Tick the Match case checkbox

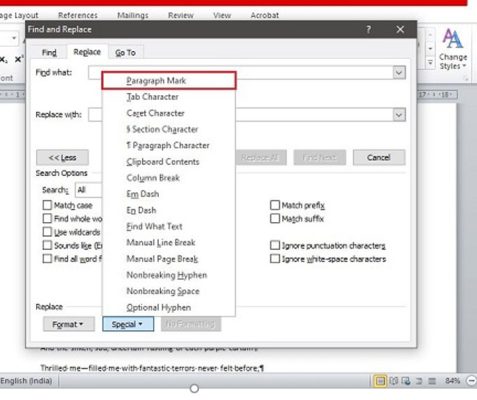tap(47, 205)
